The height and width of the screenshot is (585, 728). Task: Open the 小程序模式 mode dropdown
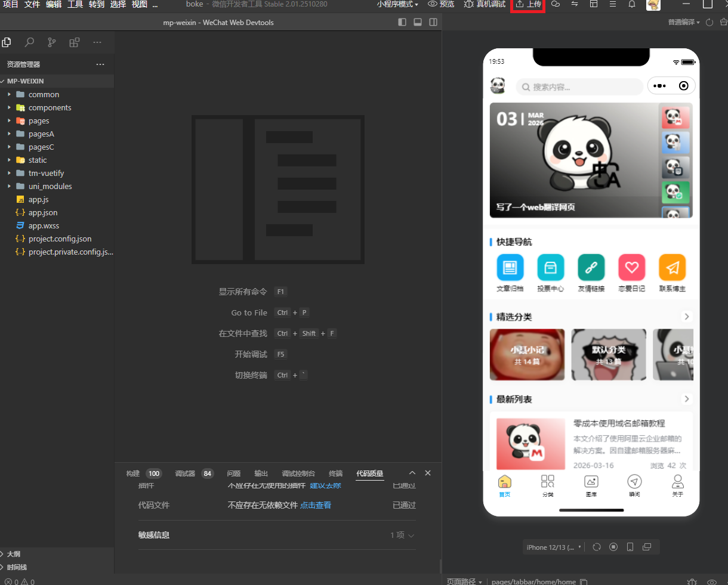click(x=397, y=4)
